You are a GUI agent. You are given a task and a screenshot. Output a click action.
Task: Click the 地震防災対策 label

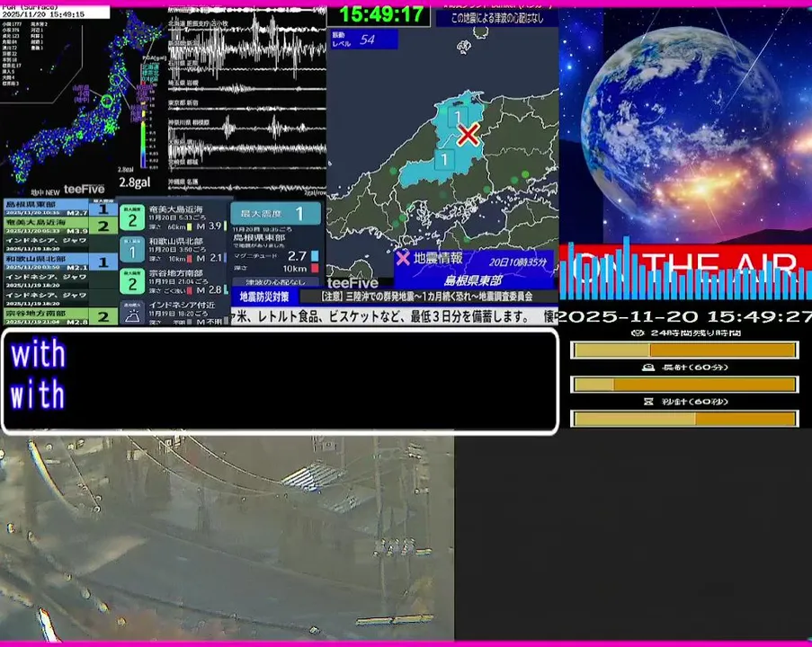[264, 297]
